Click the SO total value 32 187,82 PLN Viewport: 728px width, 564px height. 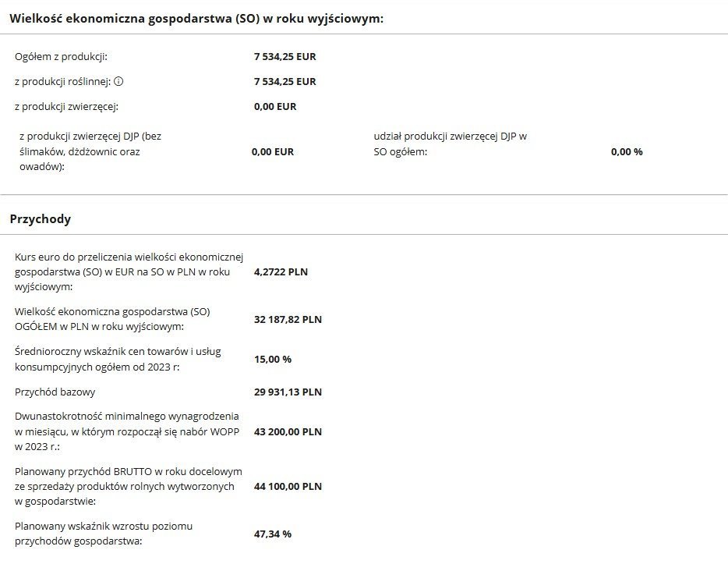click(x=288, y=319)
